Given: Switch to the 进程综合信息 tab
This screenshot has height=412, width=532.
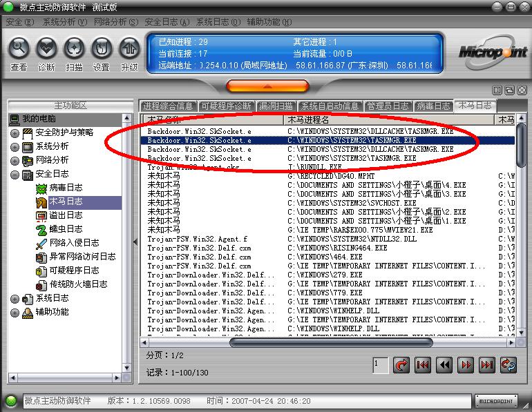Looking at the screenshot, I should (x=168, y=106).
